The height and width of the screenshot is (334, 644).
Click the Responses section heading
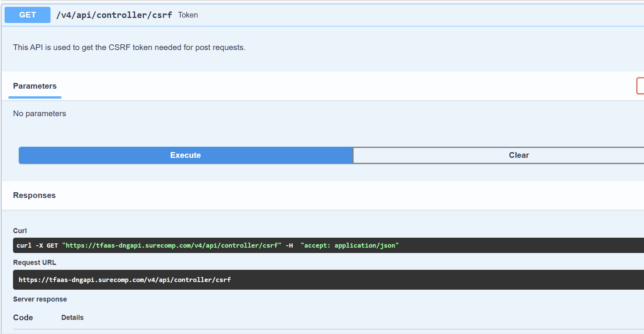(34, 195)
